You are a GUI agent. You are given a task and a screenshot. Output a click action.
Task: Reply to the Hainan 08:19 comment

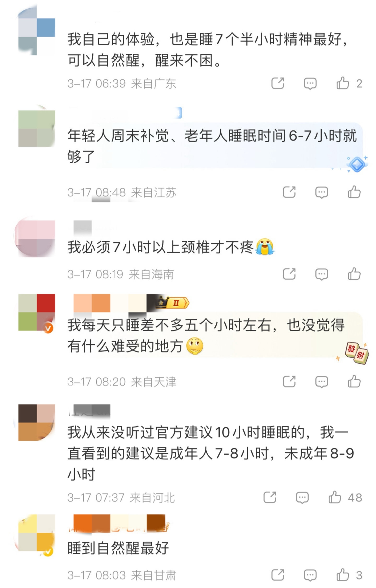[322, 274]
